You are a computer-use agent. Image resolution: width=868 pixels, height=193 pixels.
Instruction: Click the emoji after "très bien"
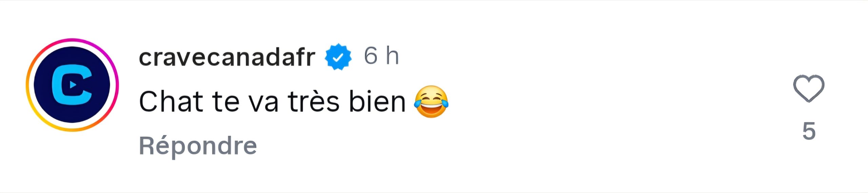tap(431, 102)
